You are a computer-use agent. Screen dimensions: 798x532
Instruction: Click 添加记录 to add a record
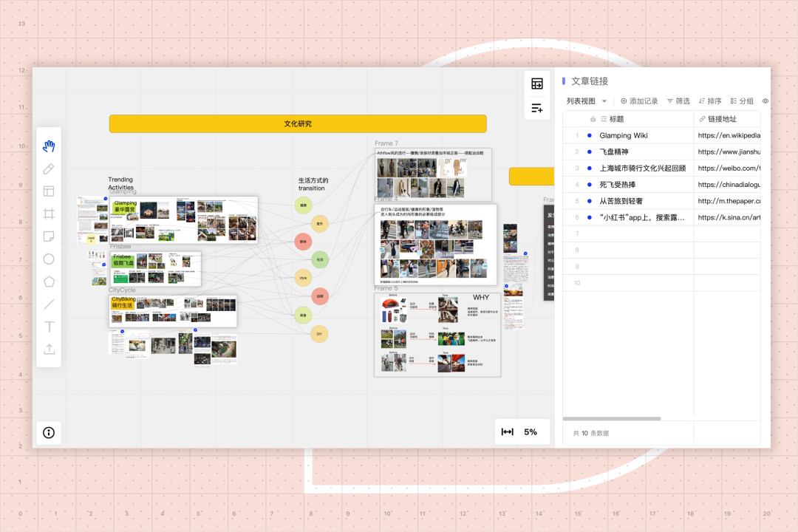639,100
